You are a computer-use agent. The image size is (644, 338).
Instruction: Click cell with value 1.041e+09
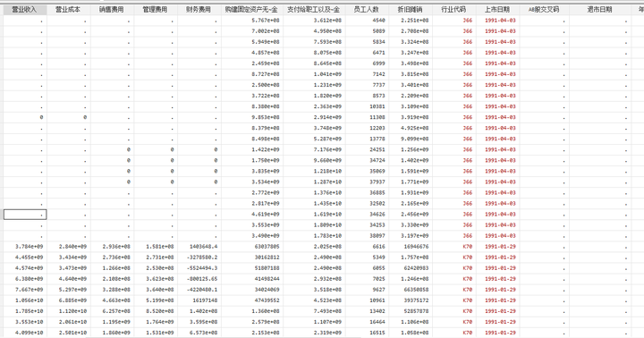tap(314, 74)
